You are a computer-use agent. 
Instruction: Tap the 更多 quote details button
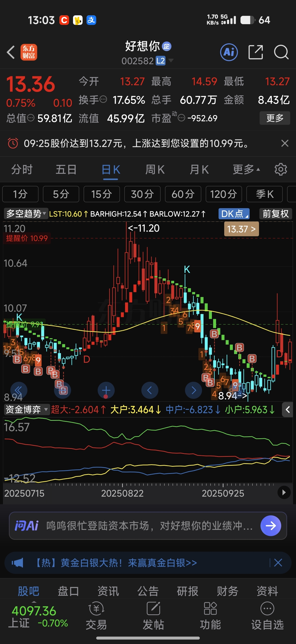coord(275,118)
